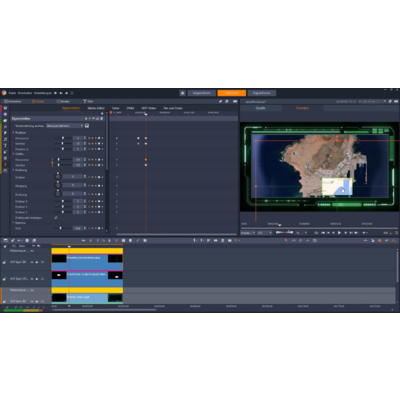
Task: Click the save preset disk icon
Action: (87, 126)
